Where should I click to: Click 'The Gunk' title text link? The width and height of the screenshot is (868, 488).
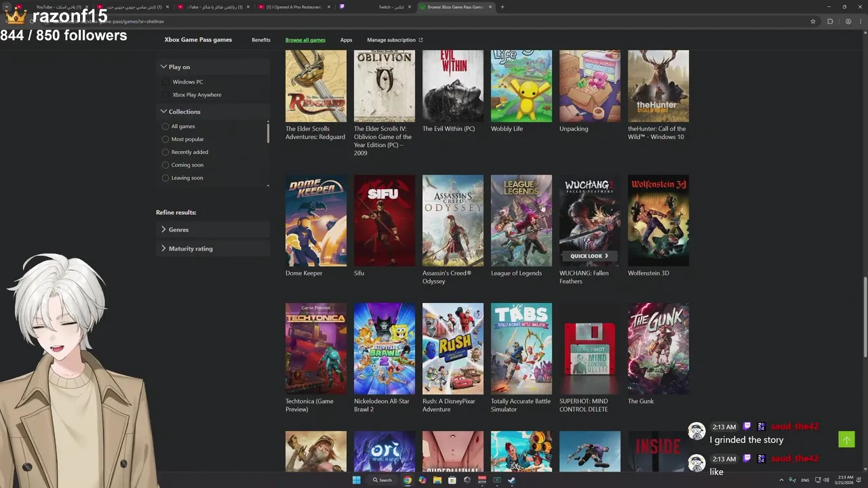tap(641, 401)
